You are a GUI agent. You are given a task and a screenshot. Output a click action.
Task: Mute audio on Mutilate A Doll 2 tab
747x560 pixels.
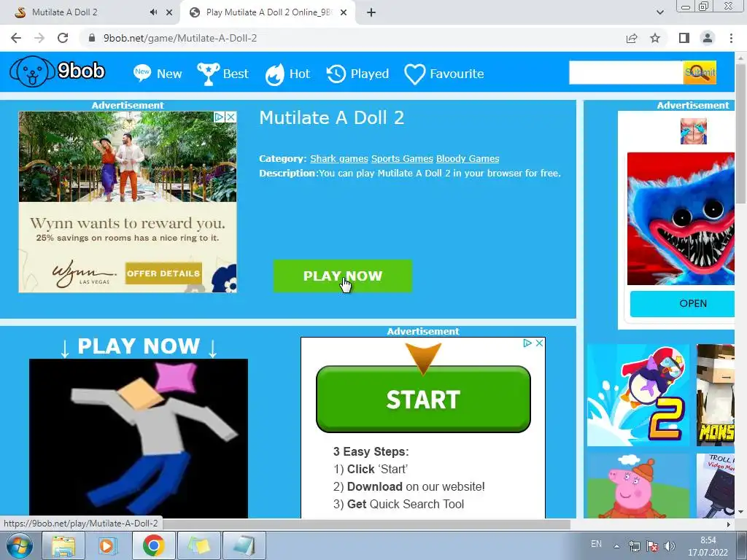coord(153,12)
